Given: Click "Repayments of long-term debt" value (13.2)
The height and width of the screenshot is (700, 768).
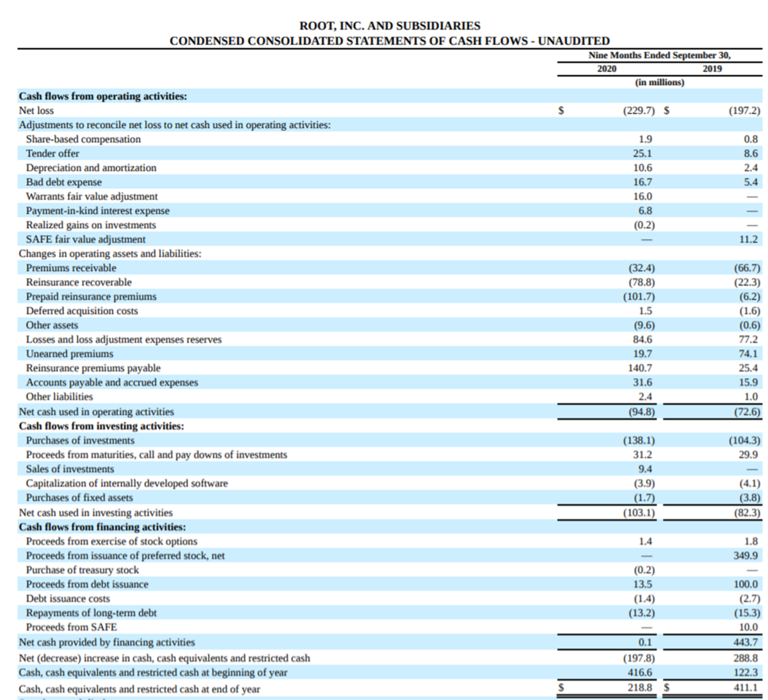Looking at the screenshot, I should [641, 613].
